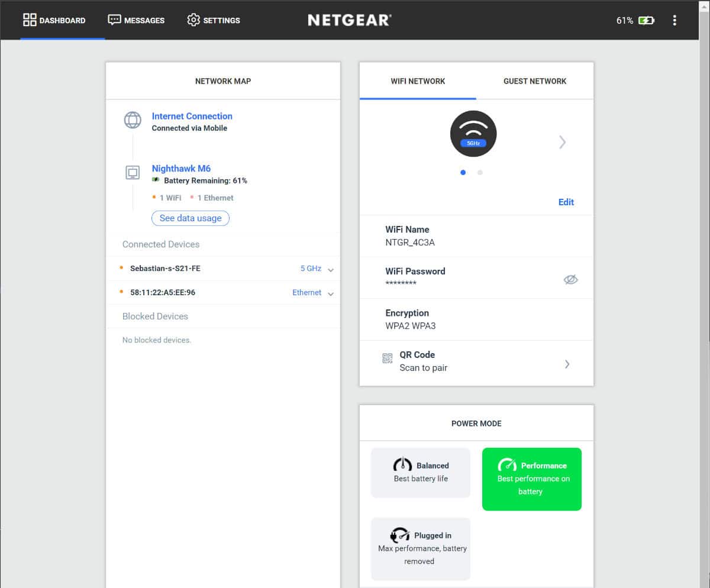Click the globe Internet Connection icon

[x=133, y=119]
